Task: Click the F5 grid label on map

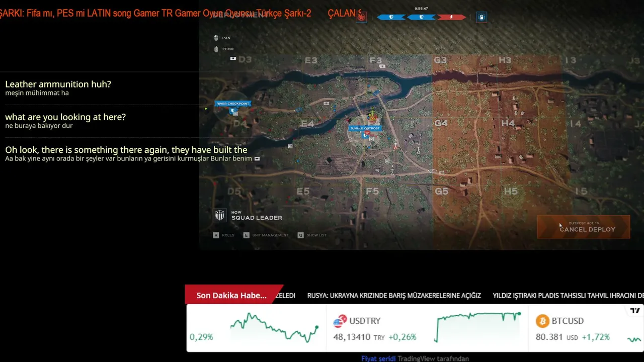Action: click(372, 191)
